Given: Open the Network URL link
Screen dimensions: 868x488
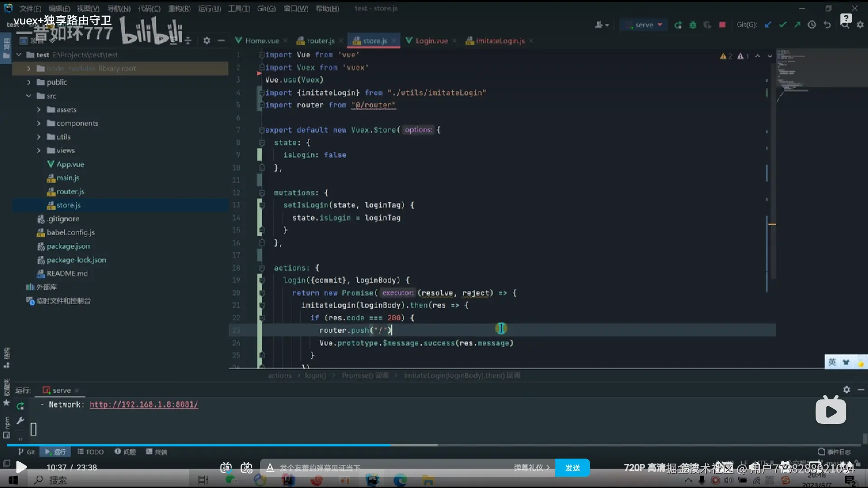Looking at the screenshot, I should point(144,404).
